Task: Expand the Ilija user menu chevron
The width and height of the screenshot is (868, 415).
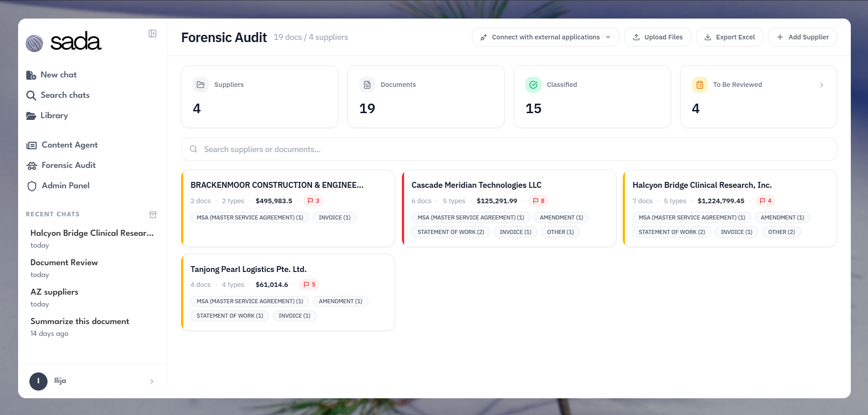Action: [x=152, y=382]
